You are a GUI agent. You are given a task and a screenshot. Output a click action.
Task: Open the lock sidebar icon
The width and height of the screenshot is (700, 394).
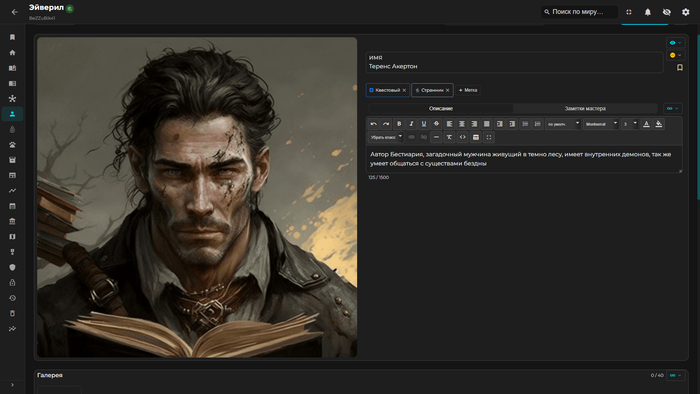(12, 282)
